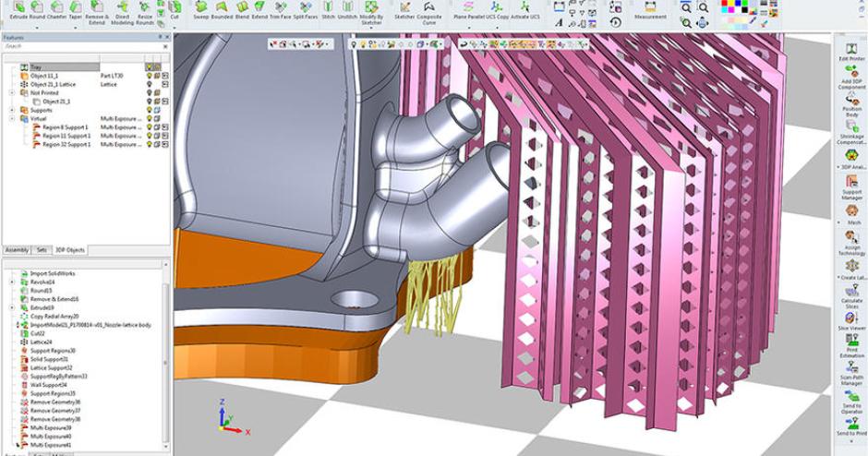This screenshot has width=868, height=456.
Task: Select the Plane Parallel tool
Action: click(469, 10)
